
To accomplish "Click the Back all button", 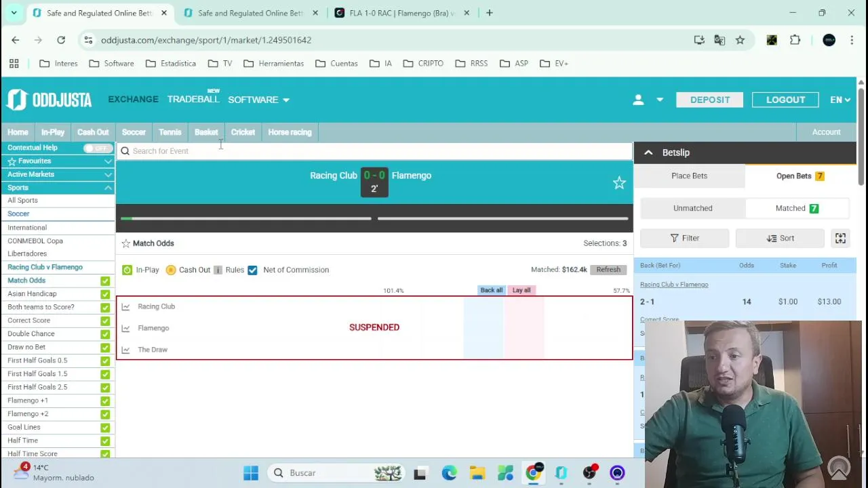I will [x=491, y=290].
